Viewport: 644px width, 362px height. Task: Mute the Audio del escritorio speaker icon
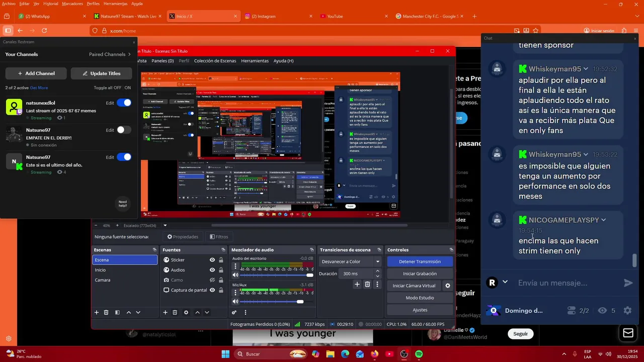point(235,275)
